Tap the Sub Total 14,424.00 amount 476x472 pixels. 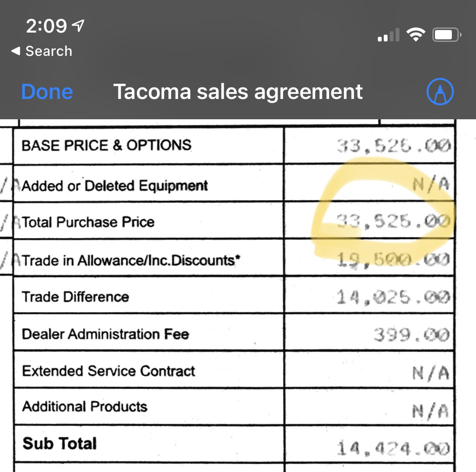point(393,449)
